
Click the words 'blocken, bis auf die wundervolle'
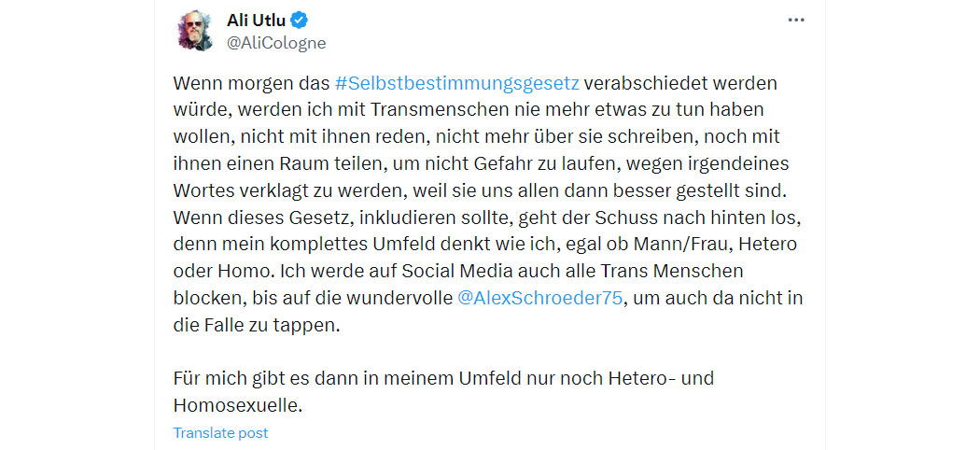coord(313,298)
